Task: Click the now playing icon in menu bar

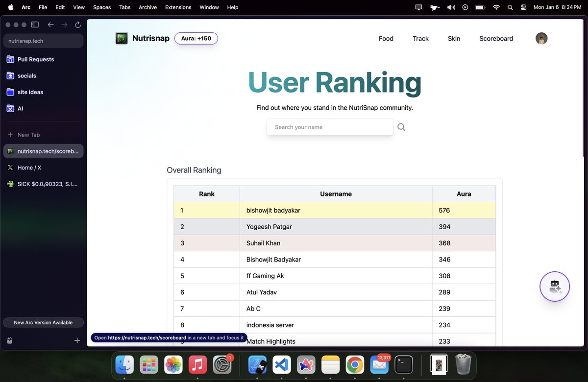Action: click(x=465, y=7)
